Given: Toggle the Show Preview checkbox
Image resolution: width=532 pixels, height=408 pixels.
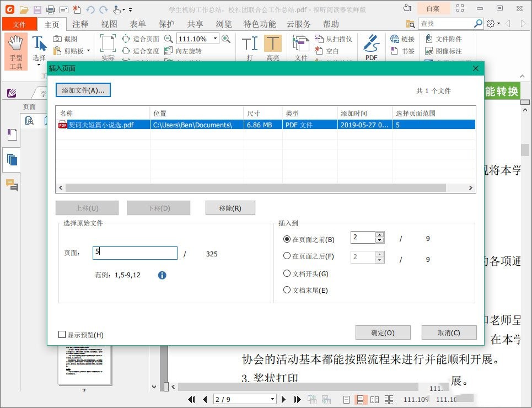Looking at the screenshot, I should tap(62, 335).
